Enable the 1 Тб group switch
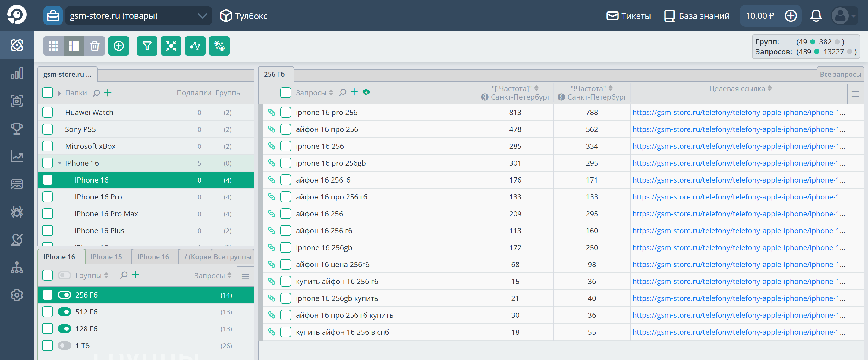This screenshot has width=868, height=360. click(x=64, y=346)
